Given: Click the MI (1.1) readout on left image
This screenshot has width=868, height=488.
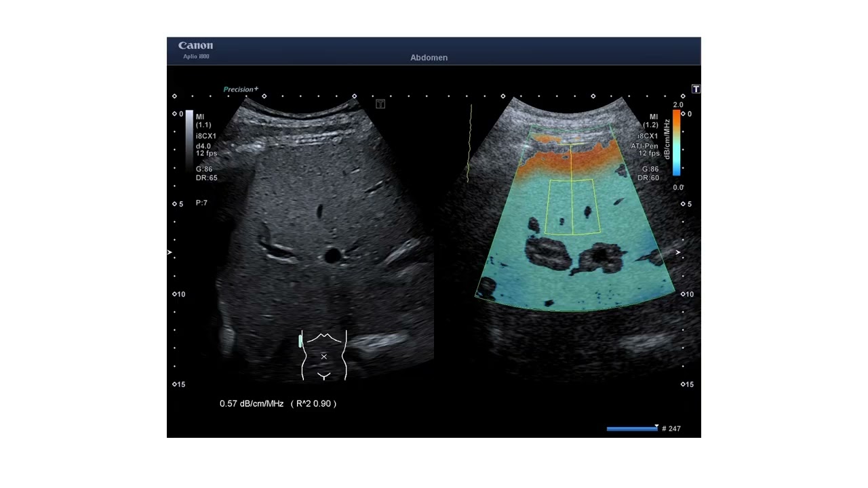Looking at the screenshot, I should 203,121.
